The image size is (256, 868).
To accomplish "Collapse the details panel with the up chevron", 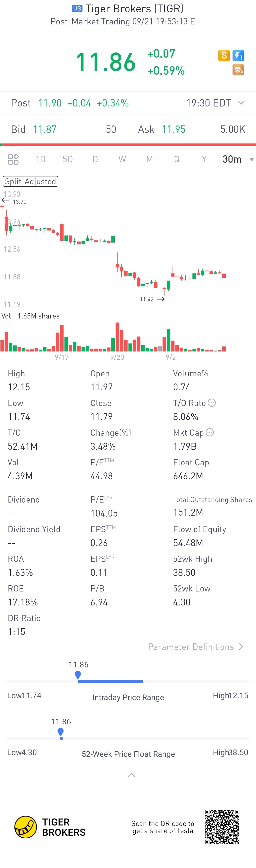I will (131, 775).
